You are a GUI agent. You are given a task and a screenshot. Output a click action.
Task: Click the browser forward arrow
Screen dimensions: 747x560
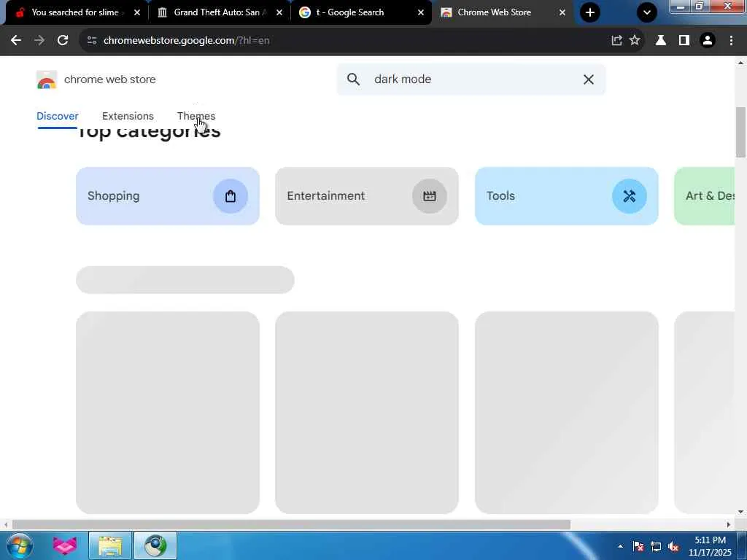(39, 41)
